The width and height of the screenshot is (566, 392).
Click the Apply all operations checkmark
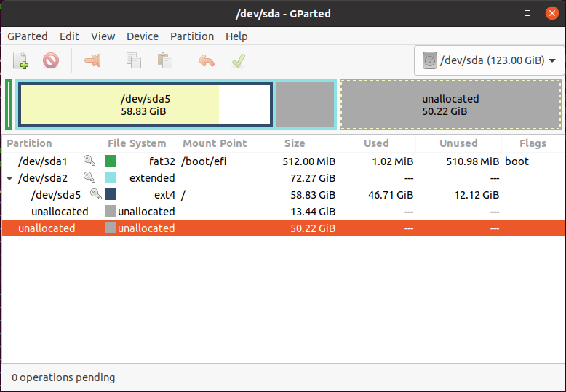[238, 60]
